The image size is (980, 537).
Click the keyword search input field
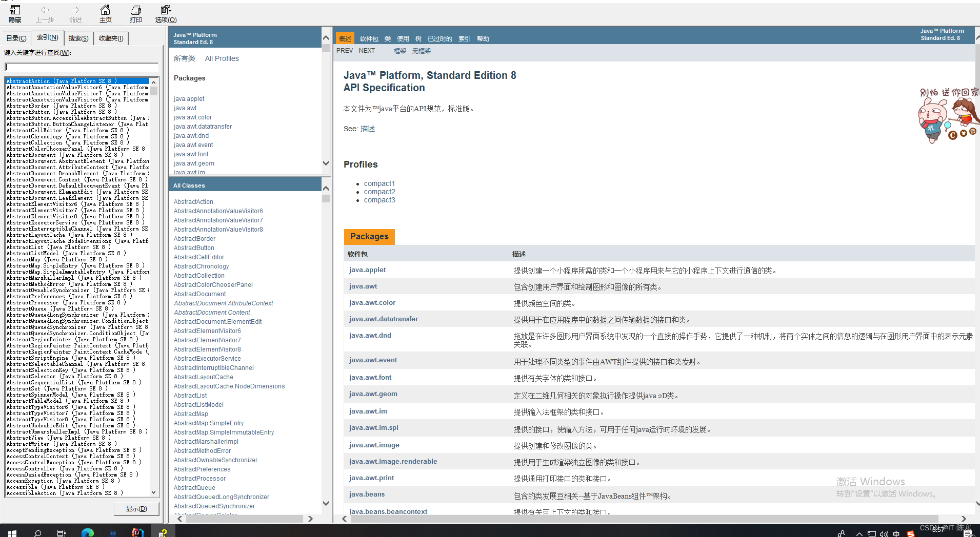[82, 67]
